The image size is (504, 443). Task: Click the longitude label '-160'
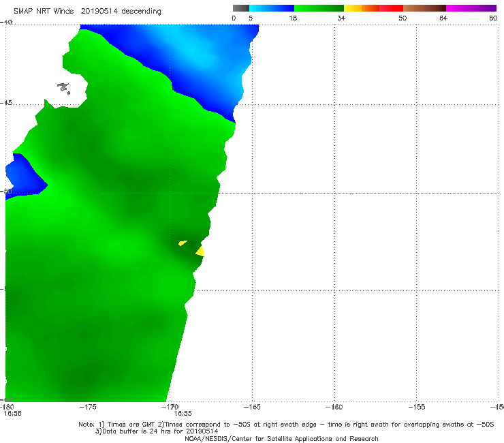(x=334, y=407)
